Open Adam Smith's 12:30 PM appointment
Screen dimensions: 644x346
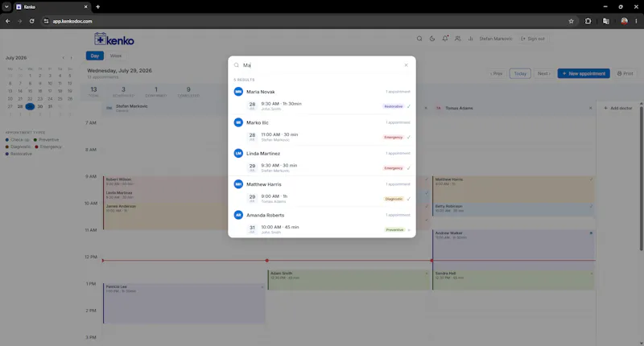[349, 280]
